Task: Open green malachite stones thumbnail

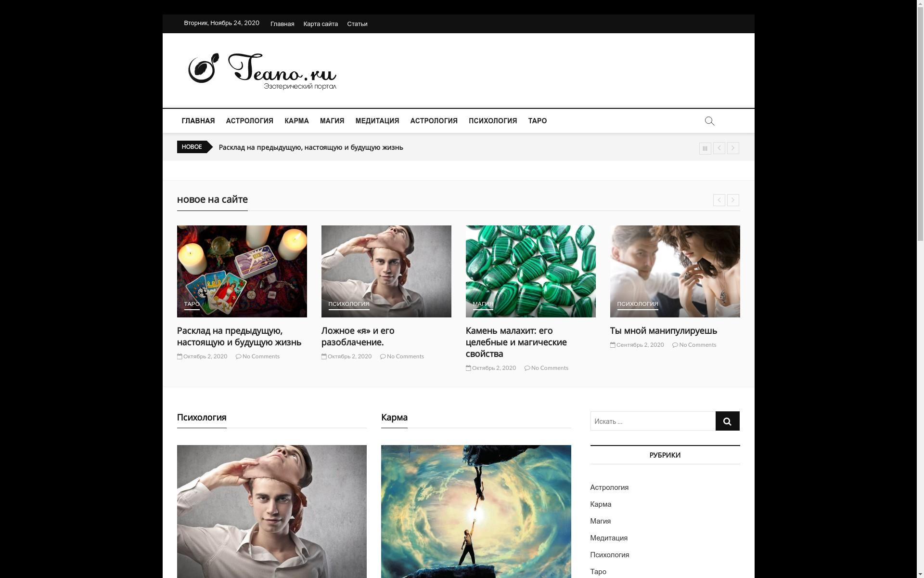Action: 530,271
